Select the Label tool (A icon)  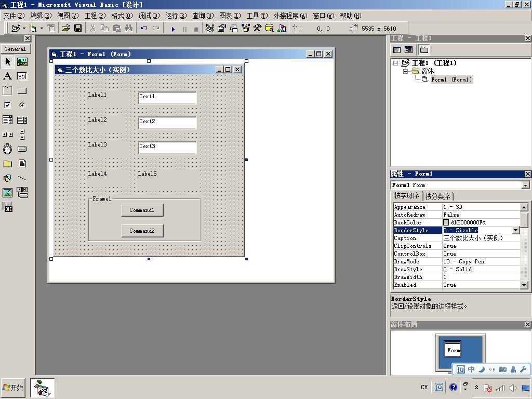pyautogui.click(x=7, y=76)
